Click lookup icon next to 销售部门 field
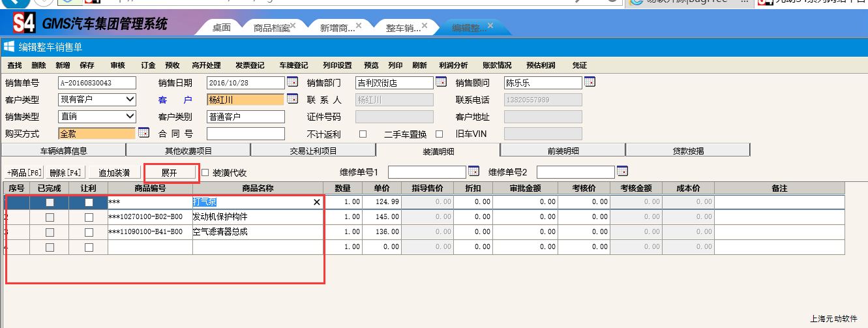 [x=441, y=82]
